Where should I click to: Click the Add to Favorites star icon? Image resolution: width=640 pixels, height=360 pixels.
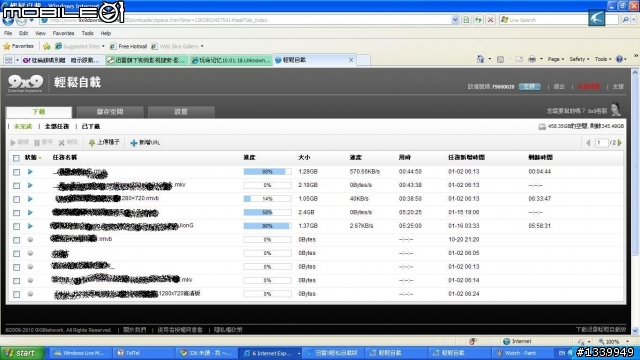pyautogui.click(x=47, y=46)
